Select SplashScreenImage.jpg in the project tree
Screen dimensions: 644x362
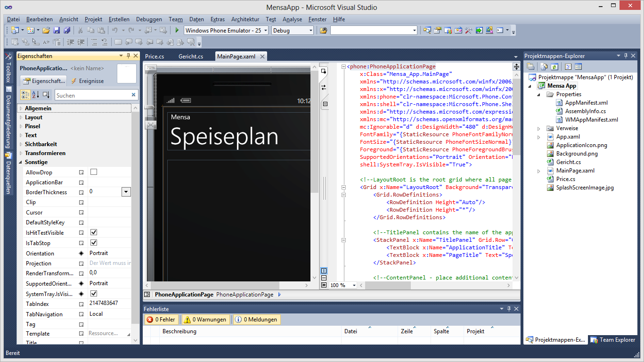585,188
